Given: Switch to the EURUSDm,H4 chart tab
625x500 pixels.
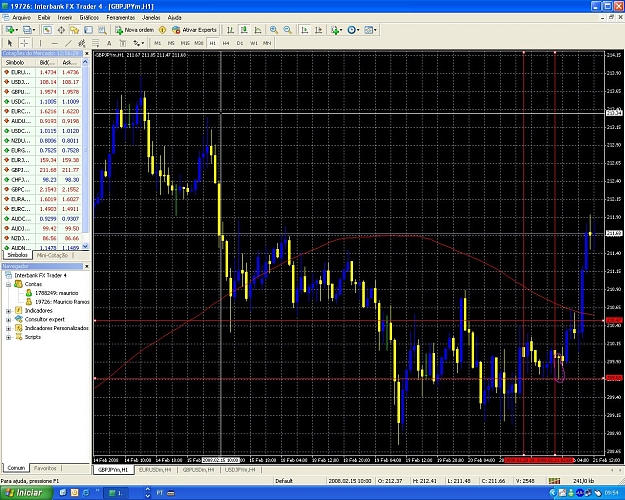Looking at the screenshot, I should [x=157, y=470].
